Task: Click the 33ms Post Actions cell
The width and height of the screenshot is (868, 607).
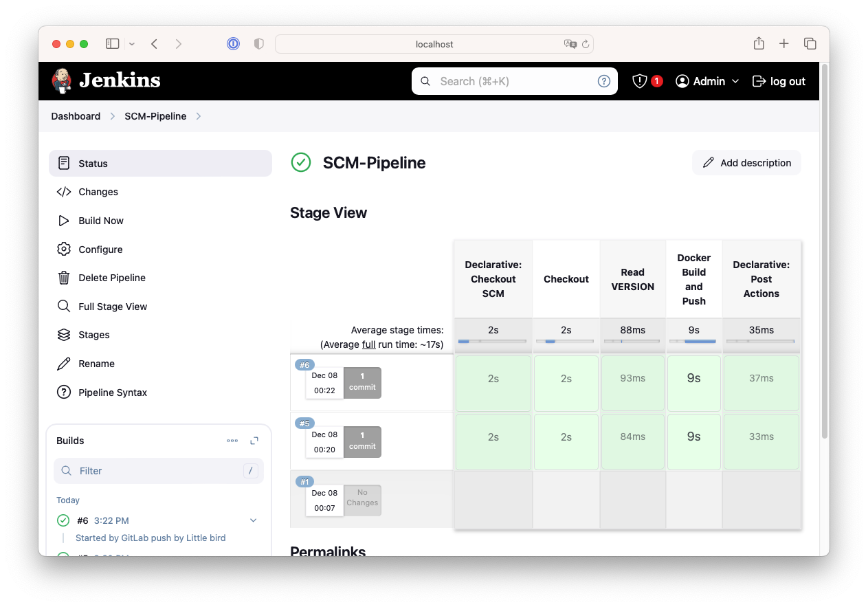Action: click(x=761, y=441)
